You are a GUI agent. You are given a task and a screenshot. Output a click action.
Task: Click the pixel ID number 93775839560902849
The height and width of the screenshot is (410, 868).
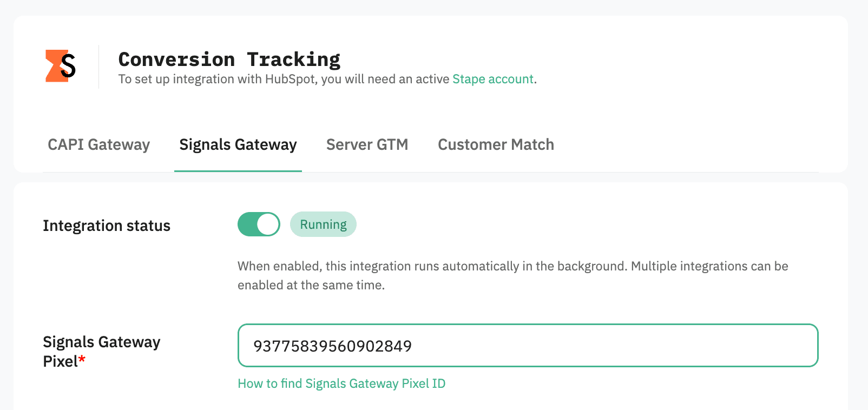pos(333,346)
